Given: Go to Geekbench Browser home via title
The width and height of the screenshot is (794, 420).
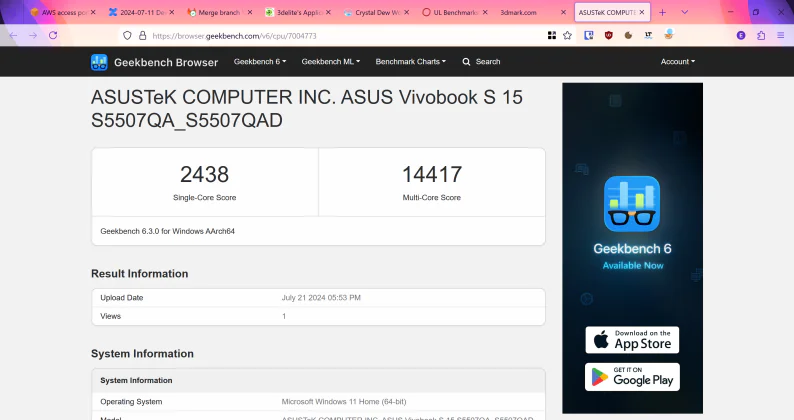Looking at the screenshot, I should tap(166, 62).
